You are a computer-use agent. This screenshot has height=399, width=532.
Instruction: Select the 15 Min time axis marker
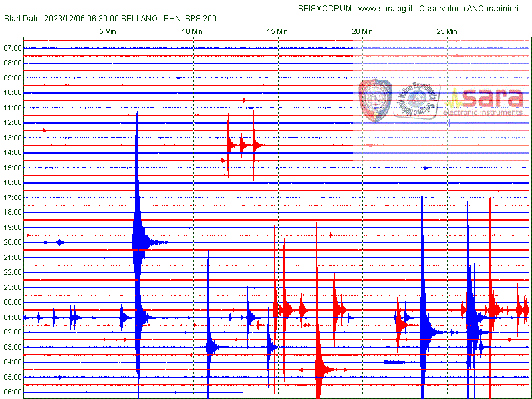(277, 31)
